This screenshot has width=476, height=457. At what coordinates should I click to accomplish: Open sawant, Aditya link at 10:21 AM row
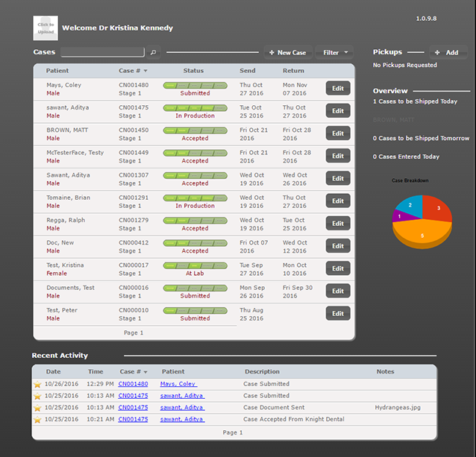(x=183, y=420)
